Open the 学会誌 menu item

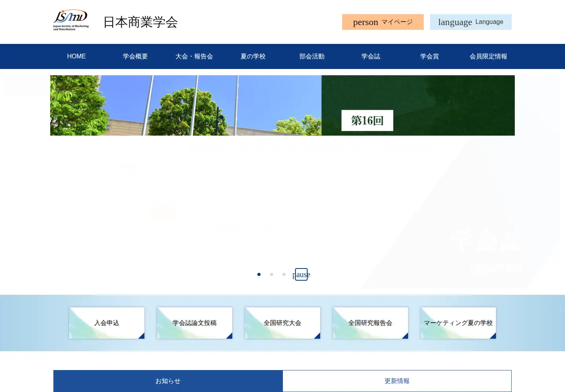(371, 56)
